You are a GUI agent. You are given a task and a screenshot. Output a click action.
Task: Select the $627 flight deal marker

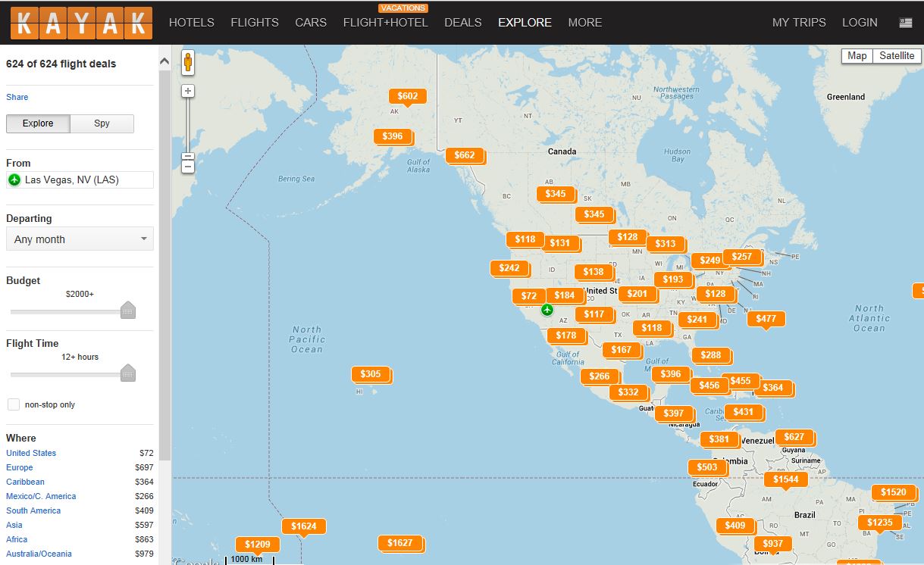794,437
